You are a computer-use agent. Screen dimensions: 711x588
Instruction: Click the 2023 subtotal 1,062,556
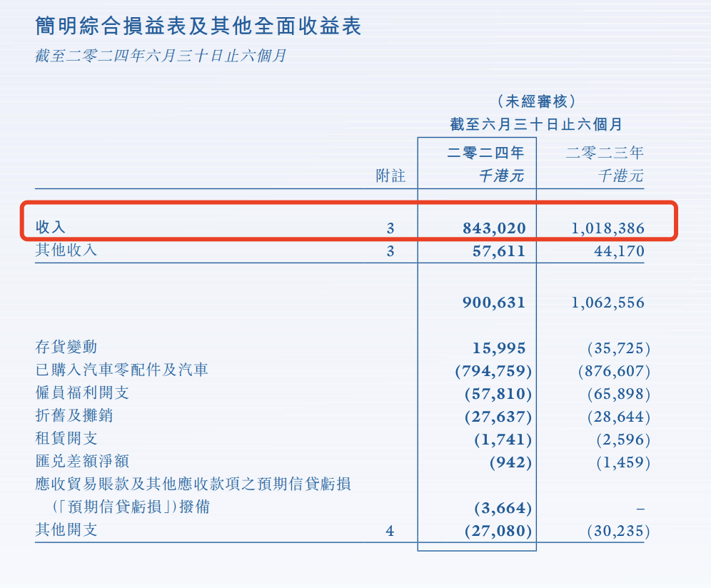[x=607, y=303]
